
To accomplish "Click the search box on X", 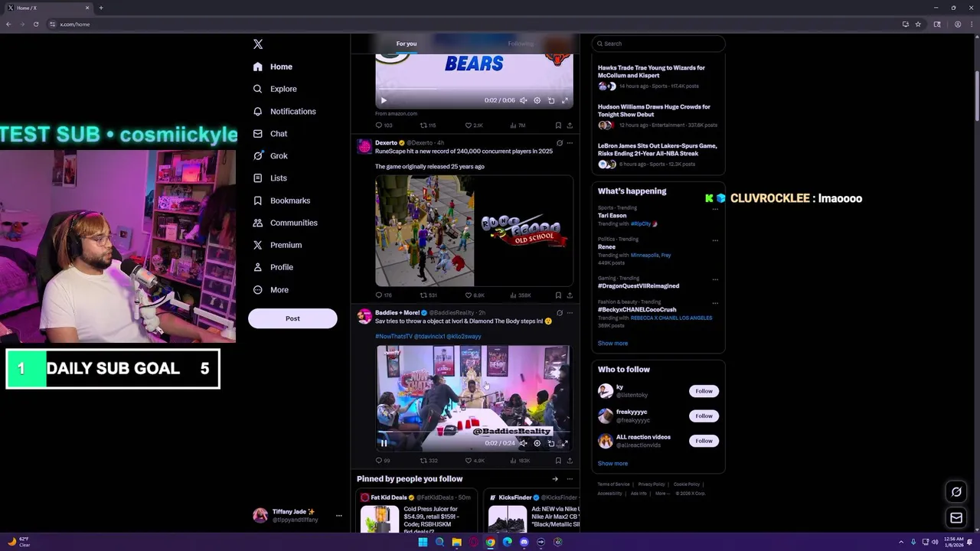I will pyautogui.click(x=658, y=44).
